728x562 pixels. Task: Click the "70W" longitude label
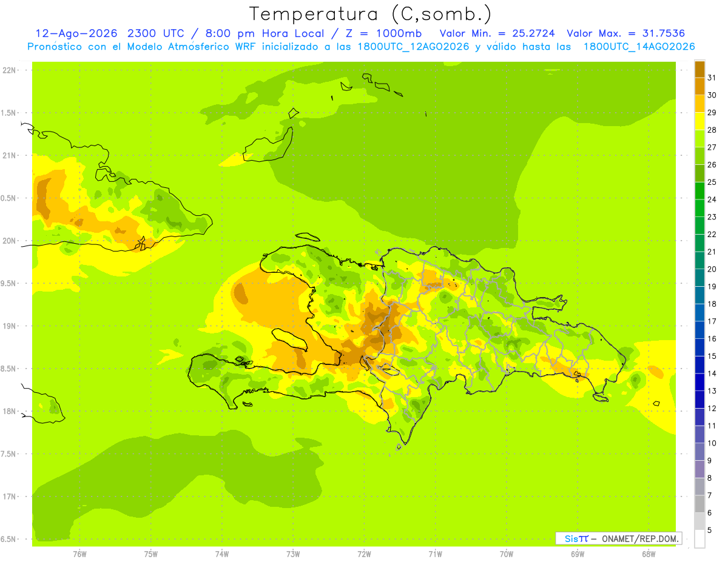point(507,554)
